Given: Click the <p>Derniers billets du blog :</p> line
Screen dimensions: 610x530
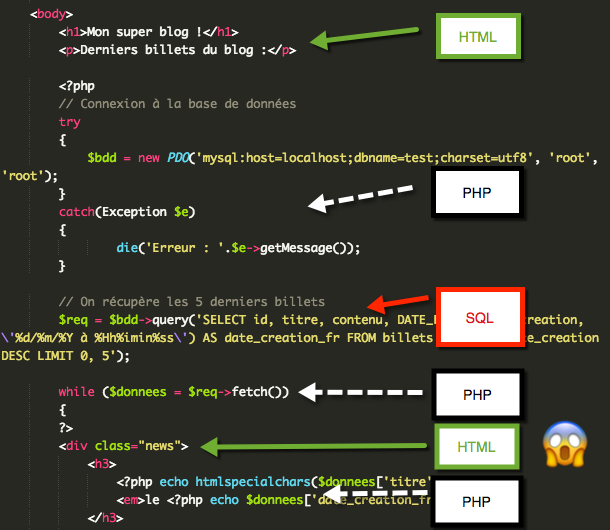Looking at the screenshot, I should tap(177, 50).
